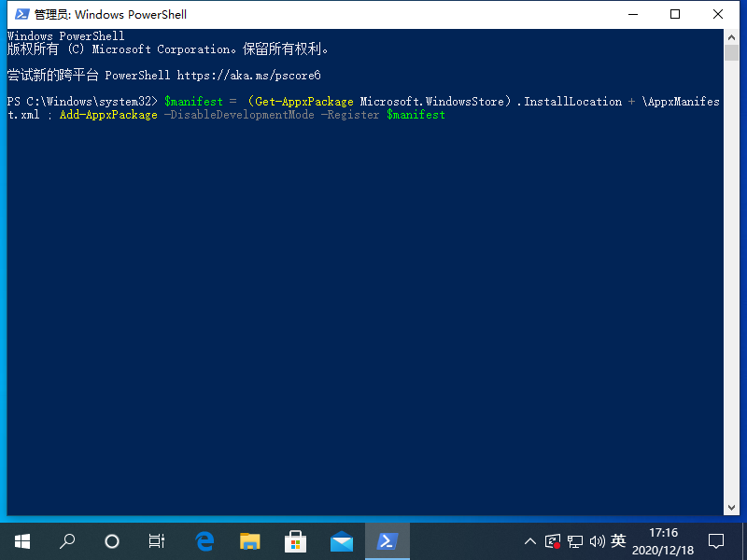Open Microsoft Store from the taskbar

[295, 540]
